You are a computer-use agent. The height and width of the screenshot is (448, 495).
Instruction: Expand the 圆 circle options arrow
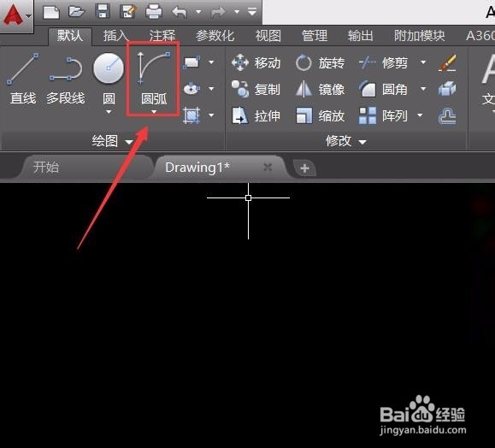pos(109,112)
